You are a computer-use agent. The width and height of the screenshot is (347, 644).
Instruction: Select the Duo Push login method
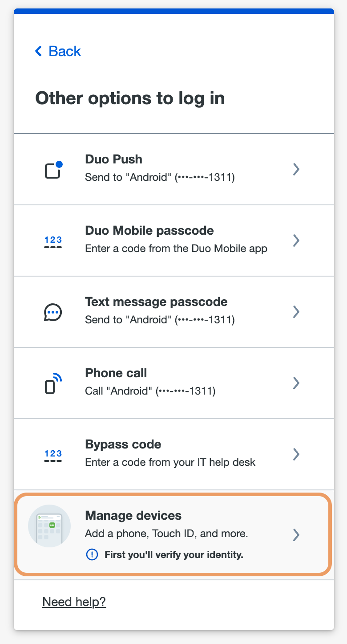(x=173, y=168)
